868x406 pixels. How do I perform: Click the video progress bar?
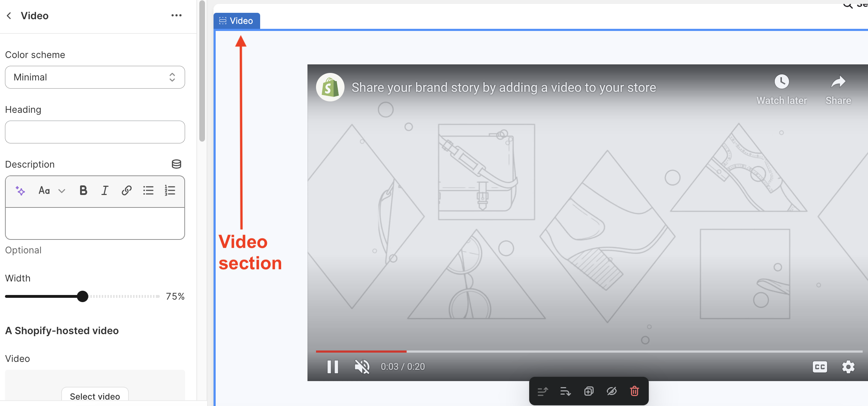tap(589, 351)
